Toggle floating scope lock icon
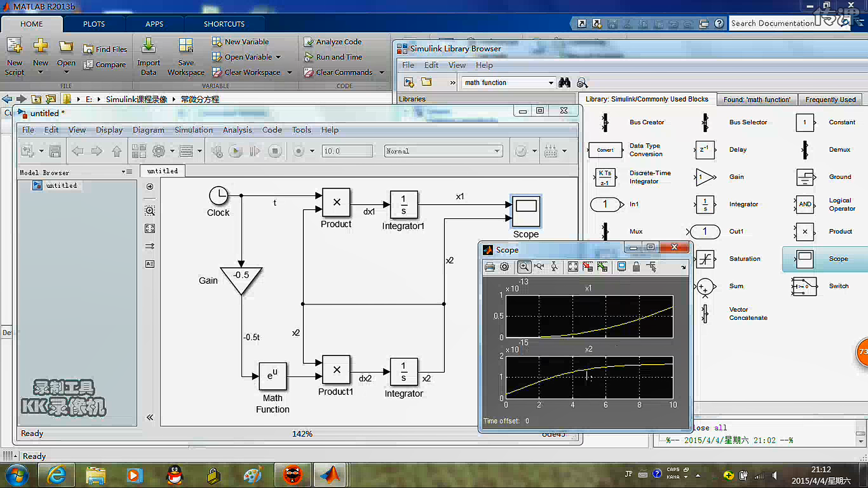The image size is (868, 488). [x=636, y=267]
